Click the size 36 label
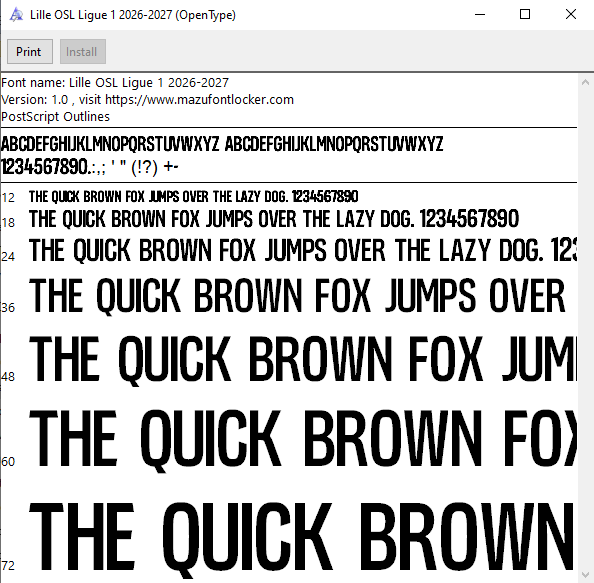 [x=8, y=308]
